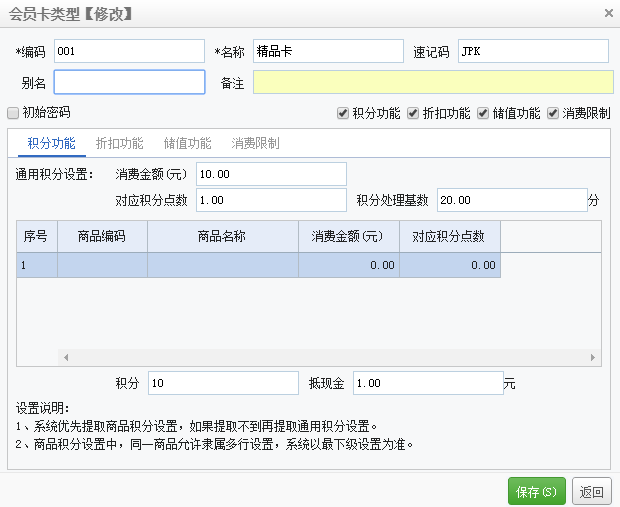Disable the 消费限制 checkbox
The width and height of the screenshot is (620, 507).
coord(553,113)
